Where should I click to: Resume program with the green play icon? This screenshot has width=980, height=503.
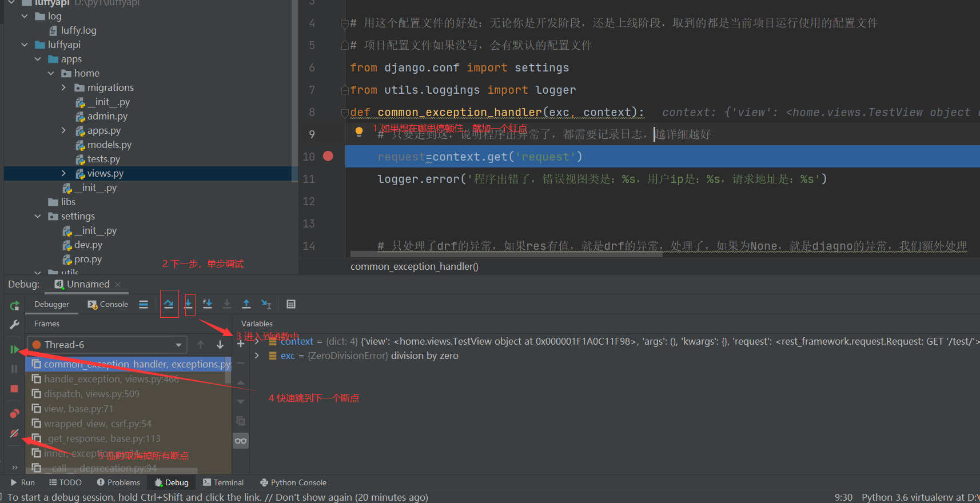click(15, 349)
